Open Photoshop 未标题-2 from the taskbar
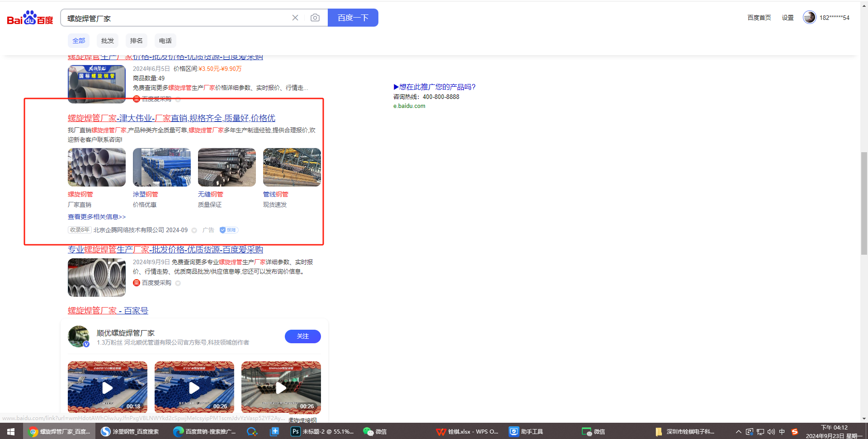Image resolution: width=868 pixels, height=439 pixels. (x=322, y=431)
